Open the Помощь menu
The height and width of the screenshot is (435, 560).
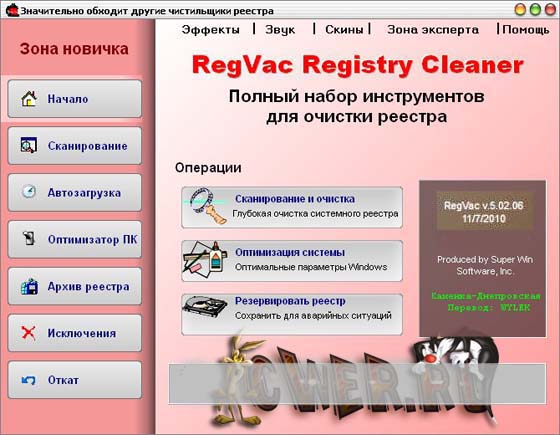(526, 30)
